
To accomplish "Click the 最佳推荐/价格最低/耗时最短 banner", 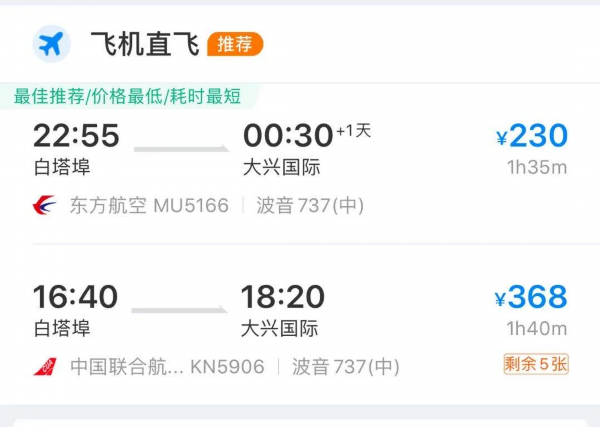I will (128, 96).
